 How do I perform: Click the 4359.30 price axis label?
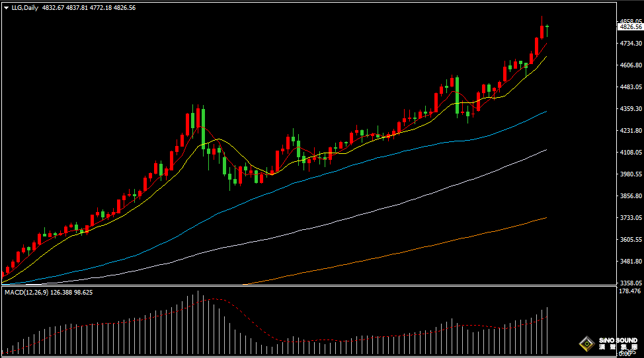[x=631, y=108]
